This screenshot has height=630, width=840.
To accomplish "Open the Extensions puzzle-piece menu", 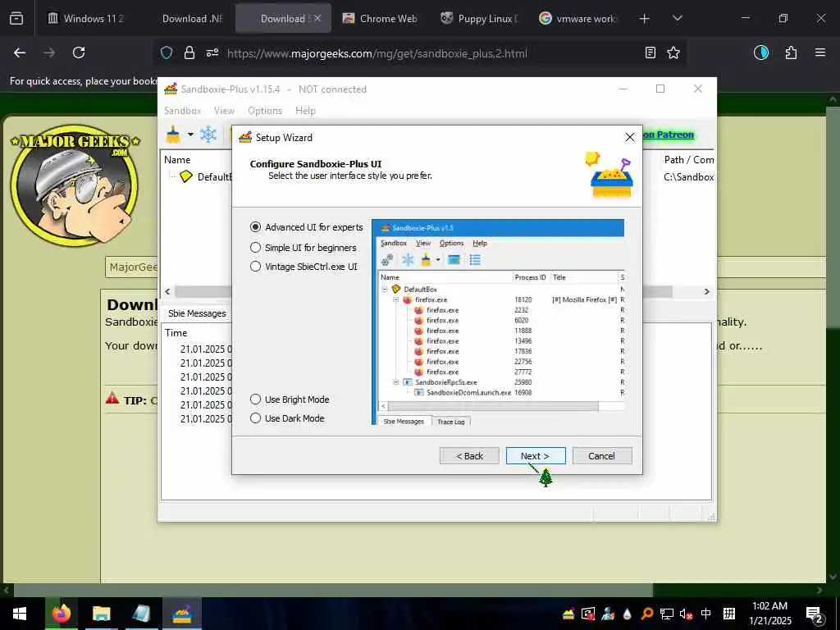I will tap(791, 52).
